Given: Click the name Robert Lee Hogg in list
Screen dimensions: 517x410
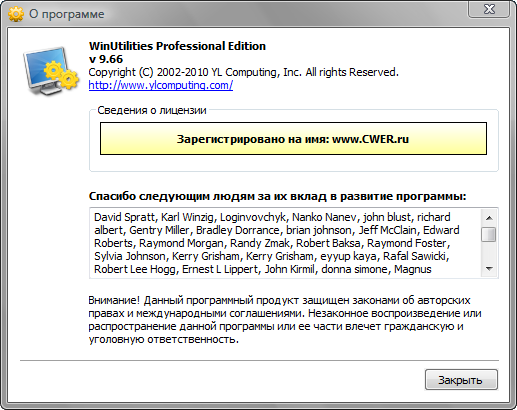Looking at the screenshot, I should (x=134, y=269).
